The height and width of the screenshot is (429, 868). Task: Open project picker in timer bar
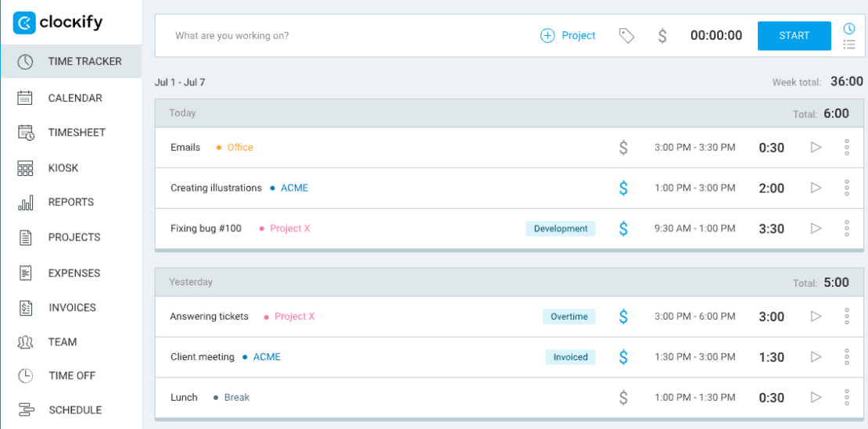click(568, 36)
